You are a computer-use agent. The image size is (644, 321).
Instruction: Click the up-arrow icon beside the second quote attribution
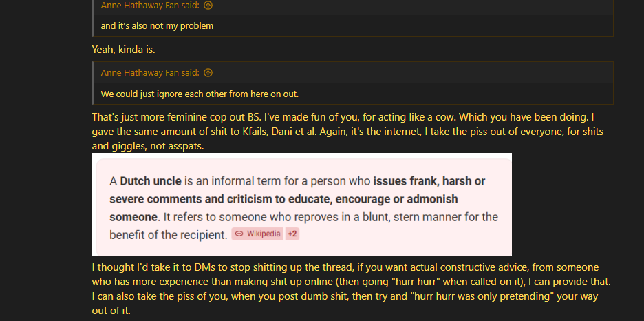click(208, 73)
